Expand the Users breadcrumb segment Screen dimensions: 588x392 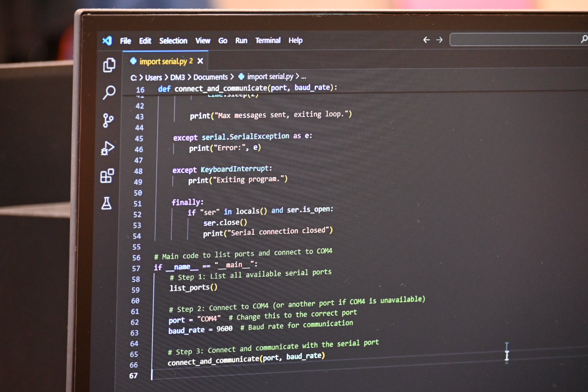click(x=153, y=78)
